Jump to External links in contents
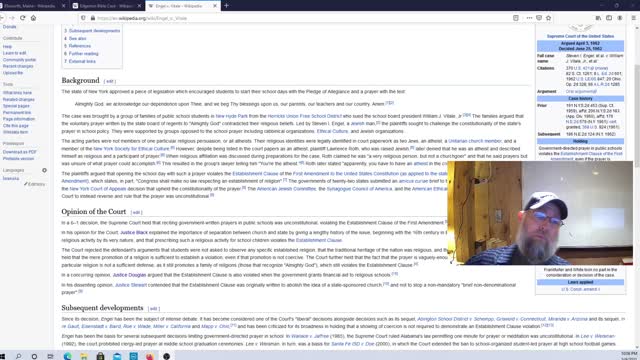Image resolution: width=640 pixels, height=360 pixels. [82, 61]
